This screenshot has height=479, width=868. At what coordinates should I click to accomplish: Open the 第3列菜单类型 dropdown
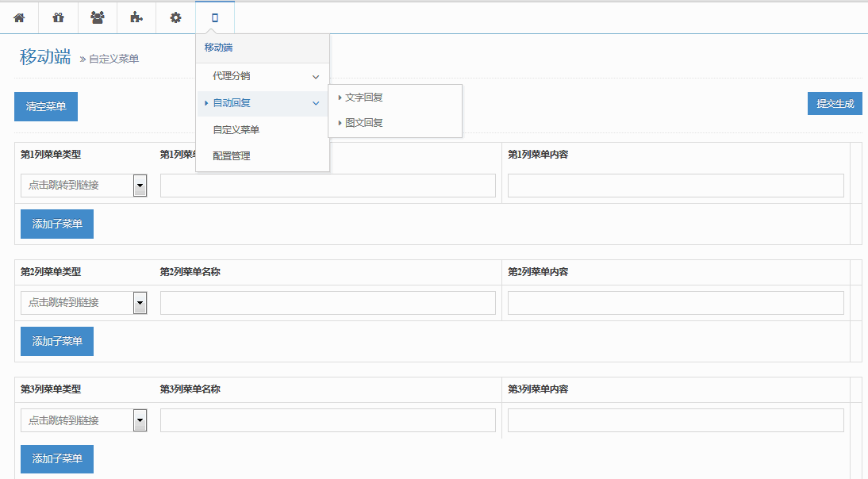point(140,420)
